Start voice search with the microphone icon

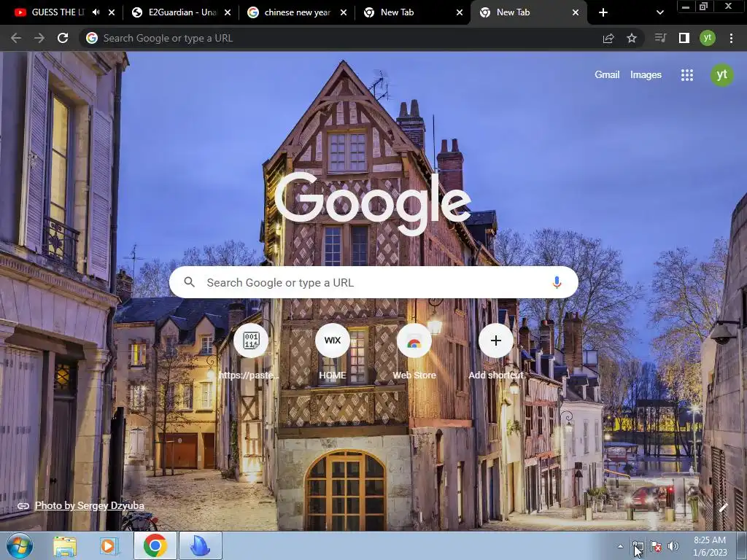click(x=557, y=282)
